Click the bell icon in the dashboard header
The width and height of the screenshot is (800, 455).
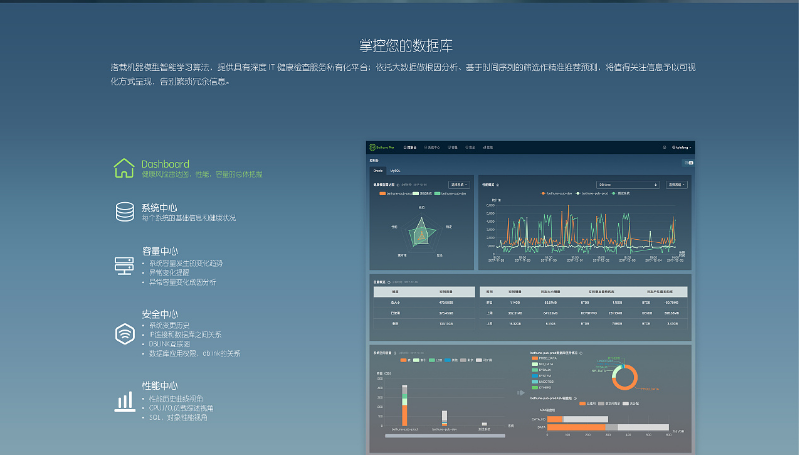coord(664,147)
